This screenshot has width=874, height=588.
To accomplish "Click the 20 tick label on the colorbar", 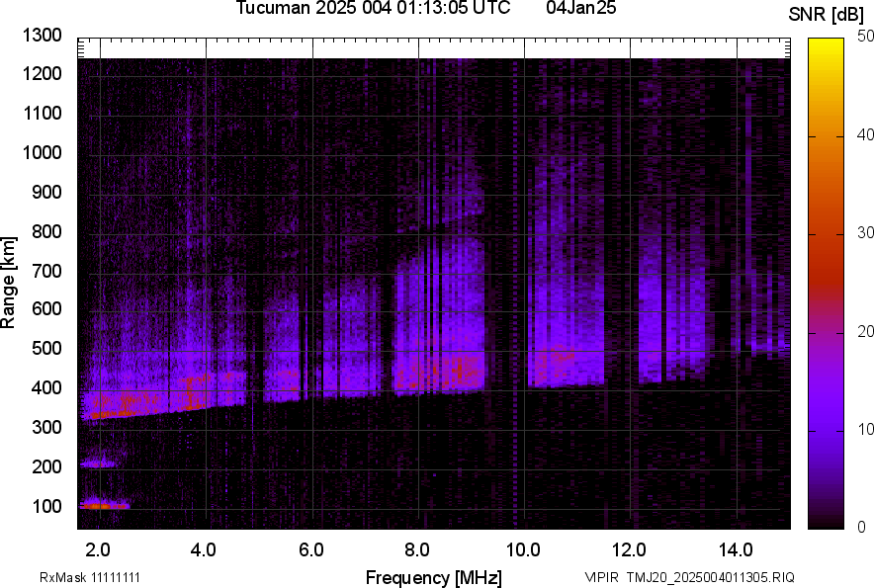I will tap(866, 332).
